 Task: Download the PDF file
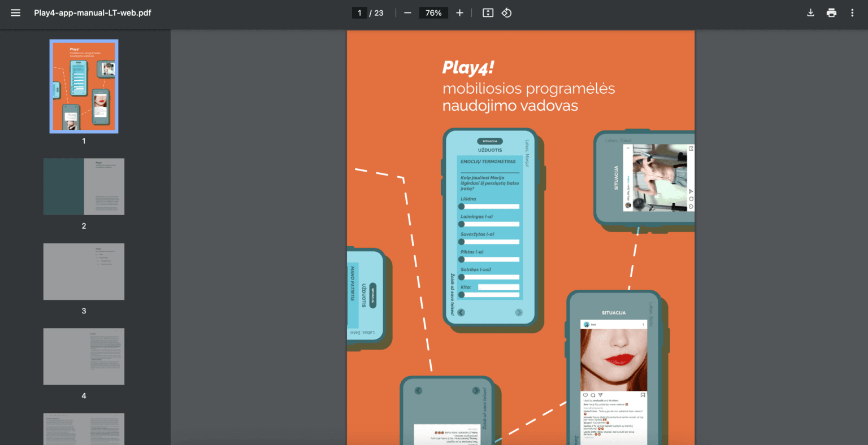[x=810, y=12]
